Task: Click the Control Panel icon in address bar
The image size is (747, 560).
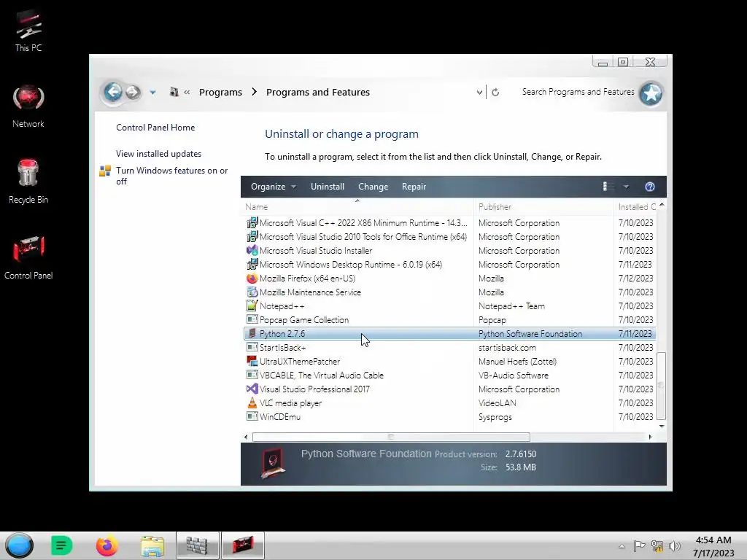Action: 174,93
